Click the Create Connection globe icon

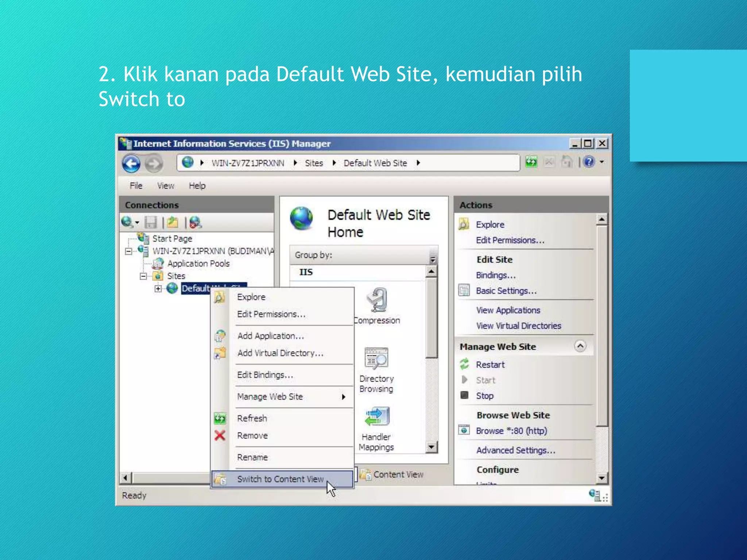127,222
